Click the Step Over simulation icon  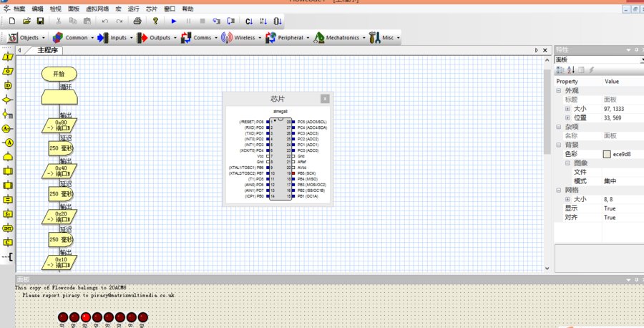click(x=231, y=21)
